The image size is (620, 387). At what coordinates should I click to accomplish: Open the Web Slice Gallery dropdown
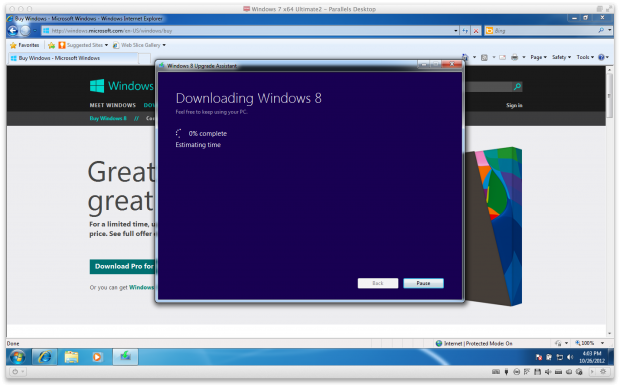(139, 45)
